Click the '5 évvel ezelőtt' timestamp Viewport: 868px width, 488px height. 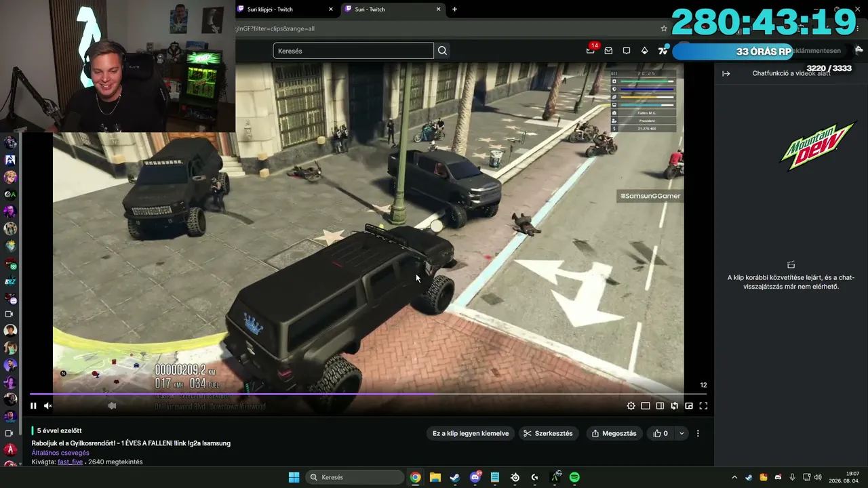[59, 430]
